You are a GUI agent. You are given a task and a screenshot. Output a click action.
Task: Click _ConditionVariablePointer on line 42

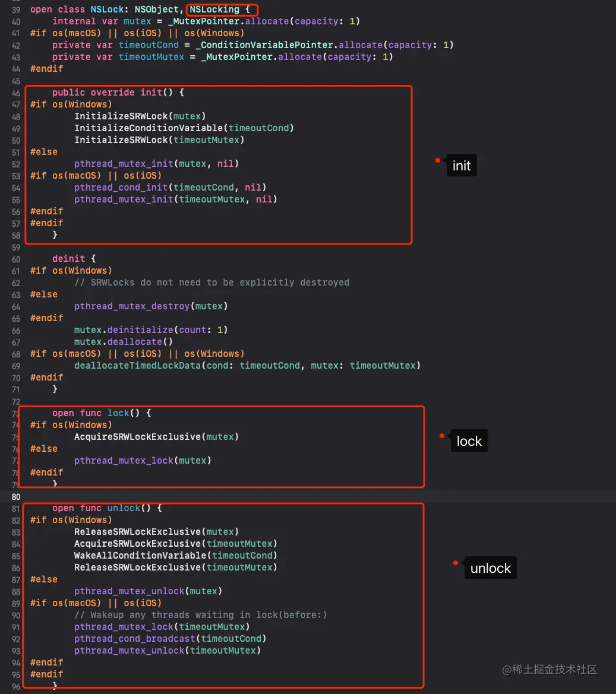pos(264,45)
